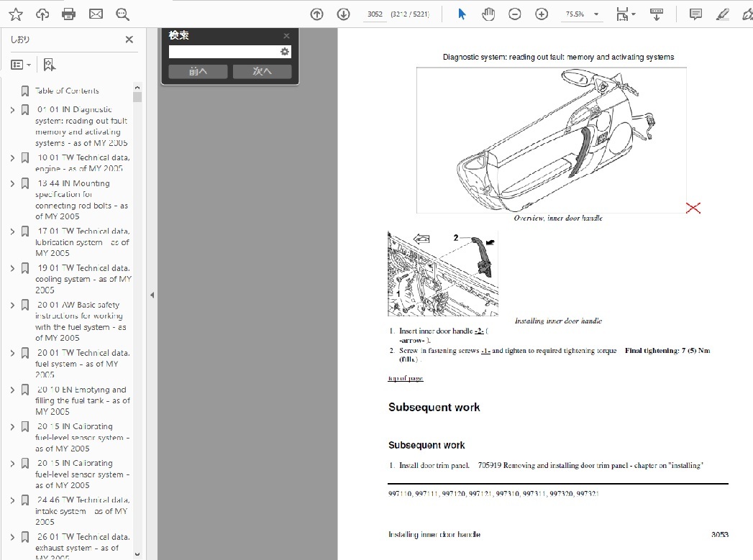This screenshot has height=560, width=753.
Task: Click bookmark icon for 26 01 TW exhaust
Action: tap(25, 538)
